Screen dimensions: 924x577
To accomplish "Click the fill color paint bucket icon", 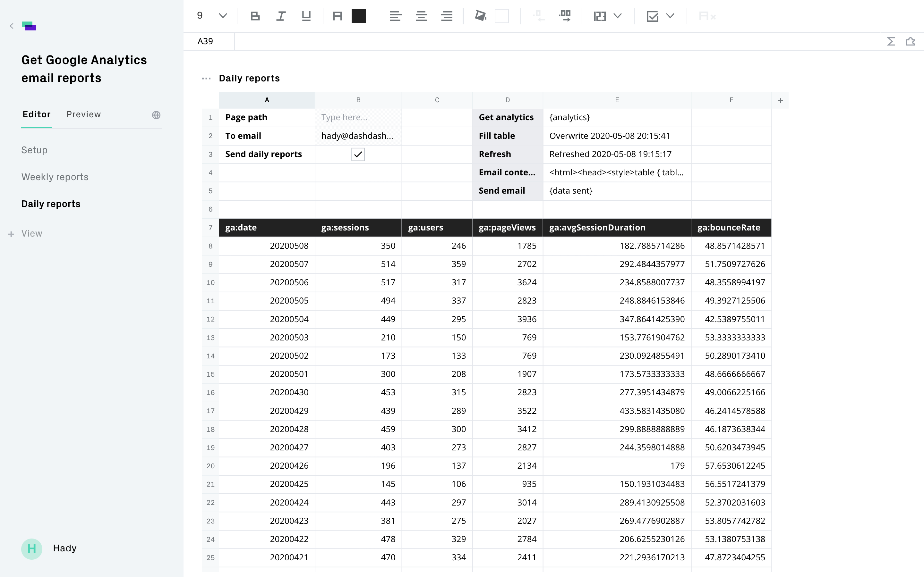I will (x=480, y=16).
